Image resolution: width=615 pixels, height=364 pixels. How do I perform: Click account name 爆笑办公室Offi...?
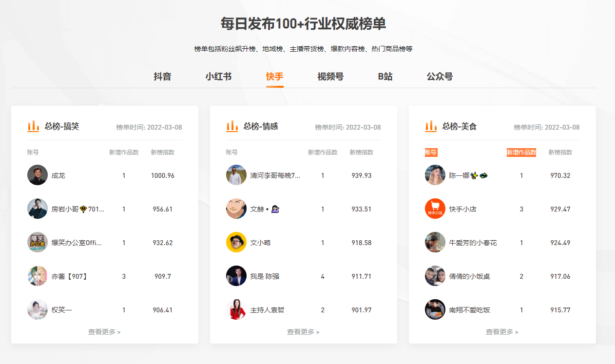click(77, 243)
